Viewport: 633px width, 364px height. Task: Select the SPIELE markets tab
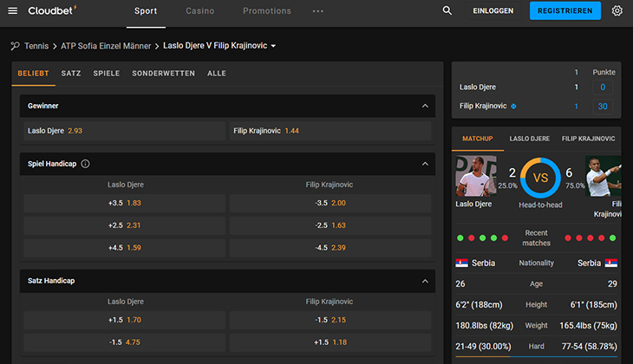coord(107,74)
